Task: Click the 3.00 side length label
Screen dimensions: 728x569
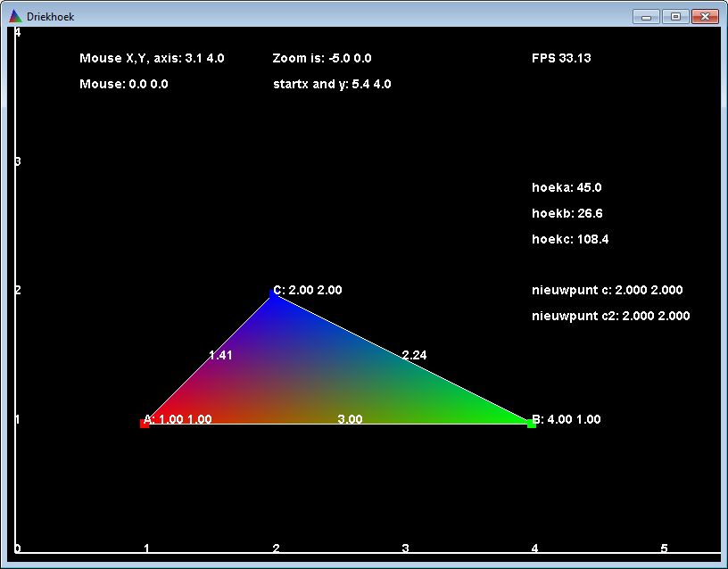Action: pyautogui.click(x=350, y=419)
